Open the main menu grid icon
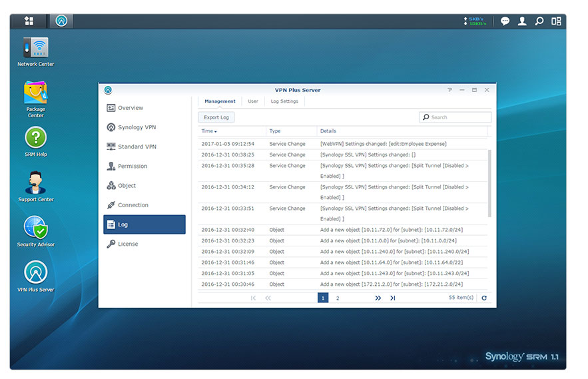This screenshot has width=588, height=379. [x=29, y=21]
